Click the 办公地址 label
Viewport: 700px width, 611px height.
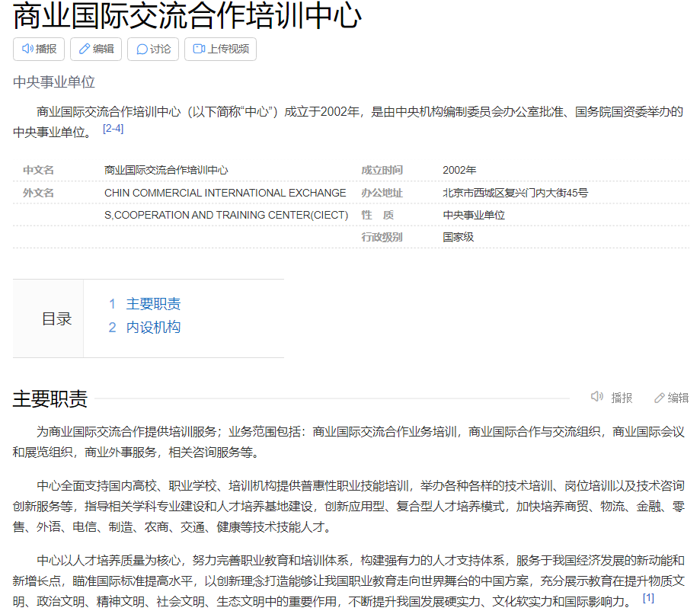[x=382, y=193]
